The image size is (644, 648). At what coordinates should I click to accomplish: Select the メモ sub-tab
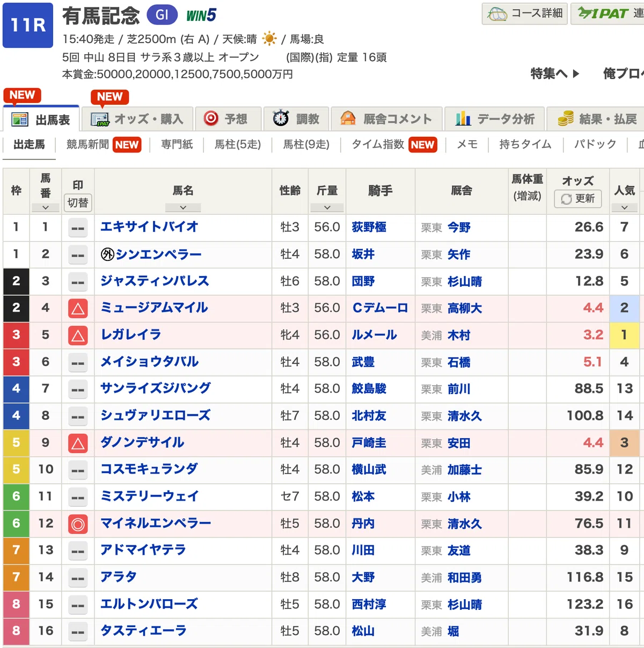[x=467, y=144]
